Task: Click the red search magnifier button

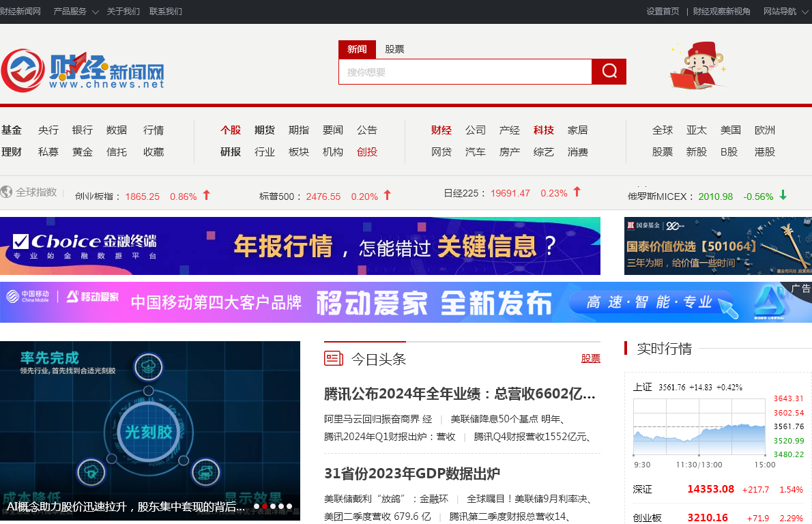Action: click(609, 72)
